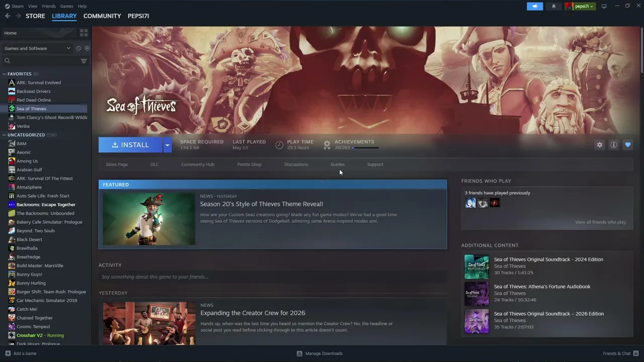Screen dimensions: 644x362
Task: Toggle the favorite heart for Sea of Thieves
Action: tap(627, 145)
